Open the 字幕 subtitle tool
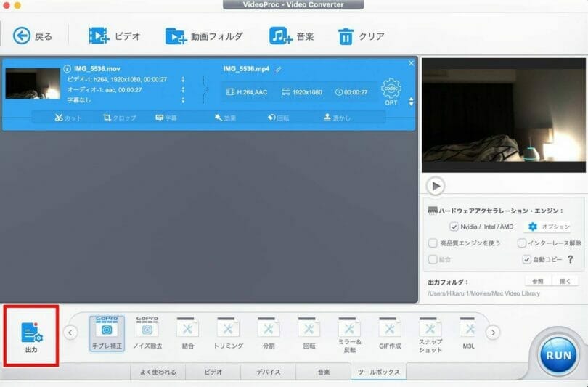 point(166,118)
